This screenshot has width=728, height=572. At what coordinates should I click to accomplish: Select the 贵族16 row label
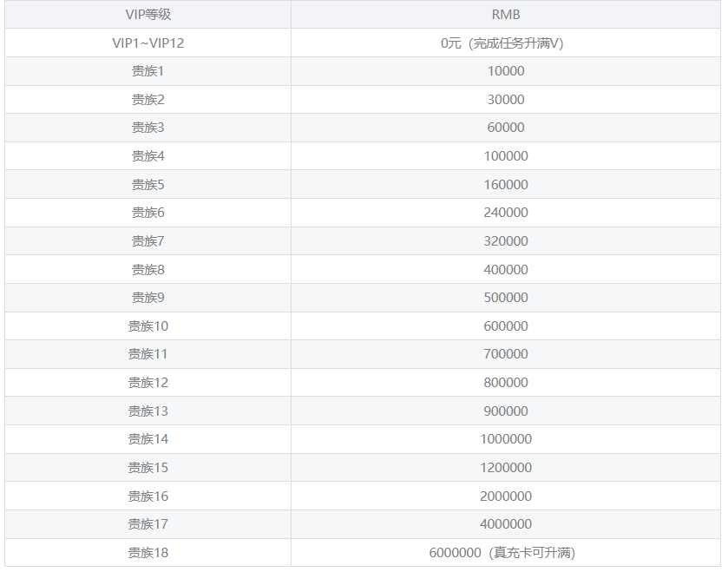148,496
